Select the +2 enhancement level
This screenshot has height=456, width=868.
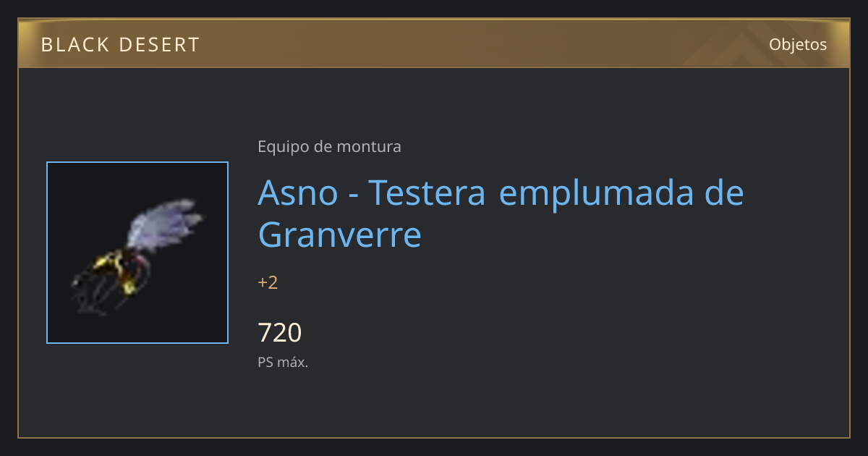click(268, 282)
